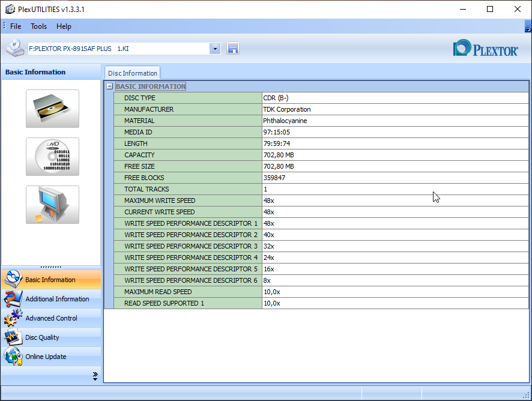Click the disc drive information icon

(53, 109)
